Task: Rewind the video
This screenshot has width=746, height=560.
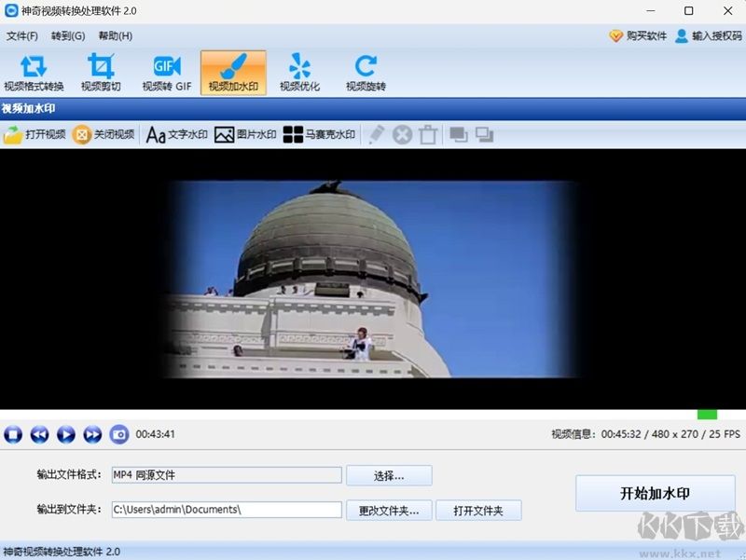Action: click(39, 434)
